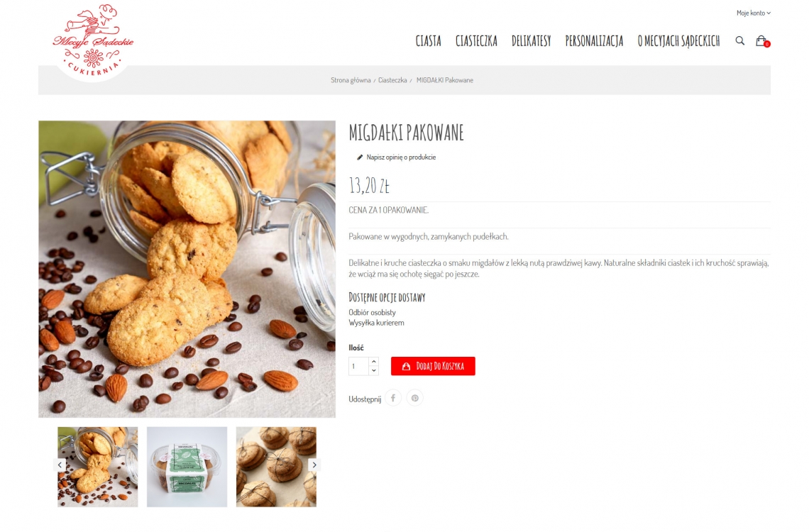
Task: Decrease quantity with down arrow
Action: click(x=374, y=371)
